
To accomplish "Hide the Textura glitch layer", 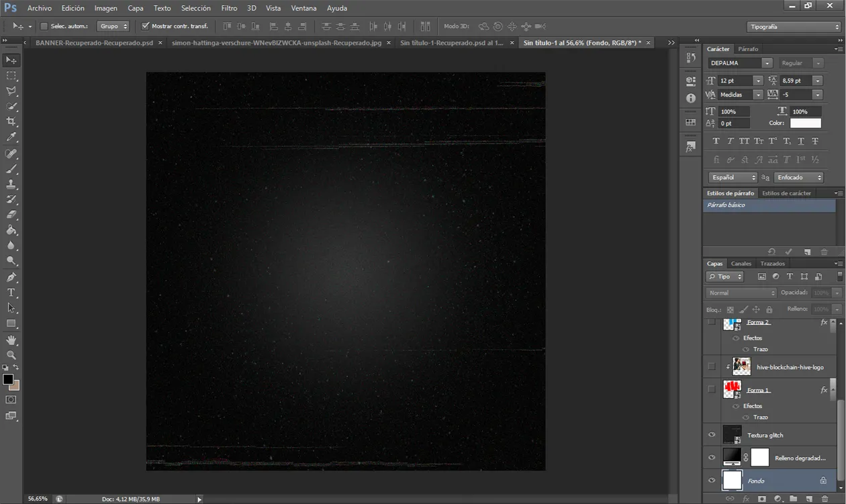I will [x=712, y=435].
